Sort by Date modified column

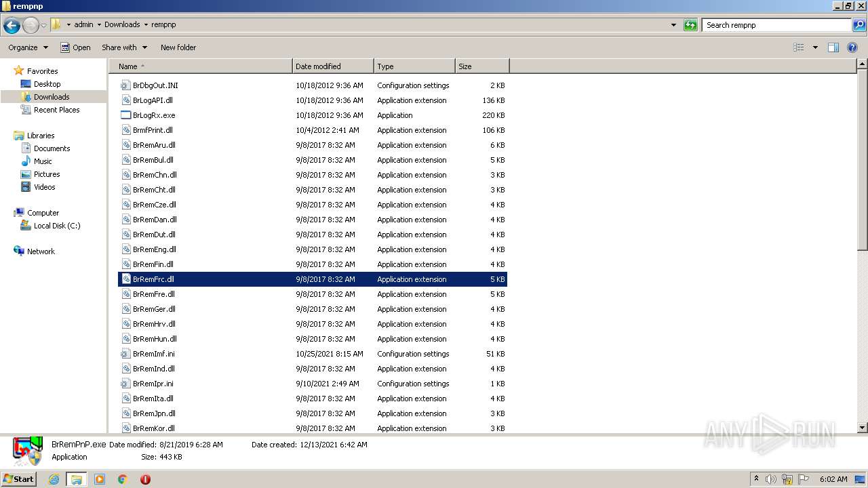pyautogui.click(x=333, y=66)
